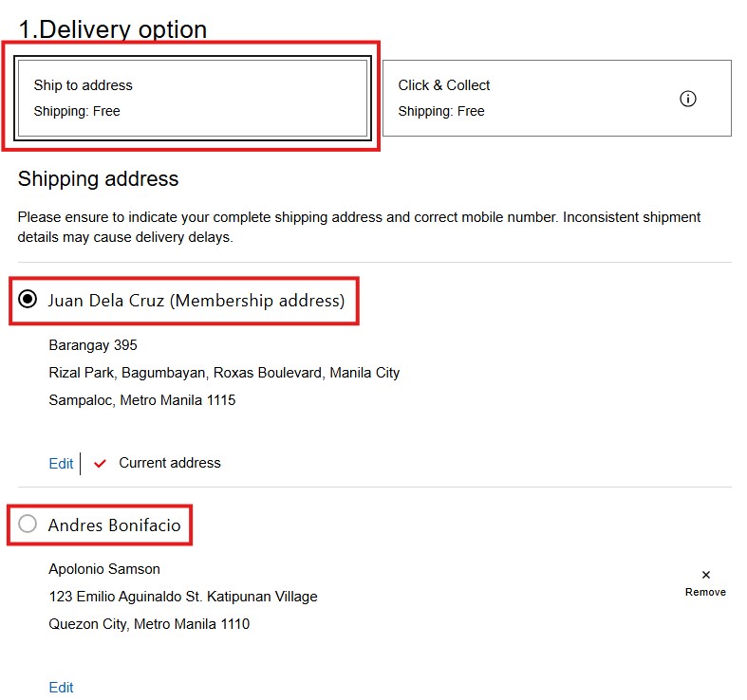This screenshot has width=747, height=700.
Task: Click the Rizal Park, Bagumbayan address line
Action: tap(224, 373)
